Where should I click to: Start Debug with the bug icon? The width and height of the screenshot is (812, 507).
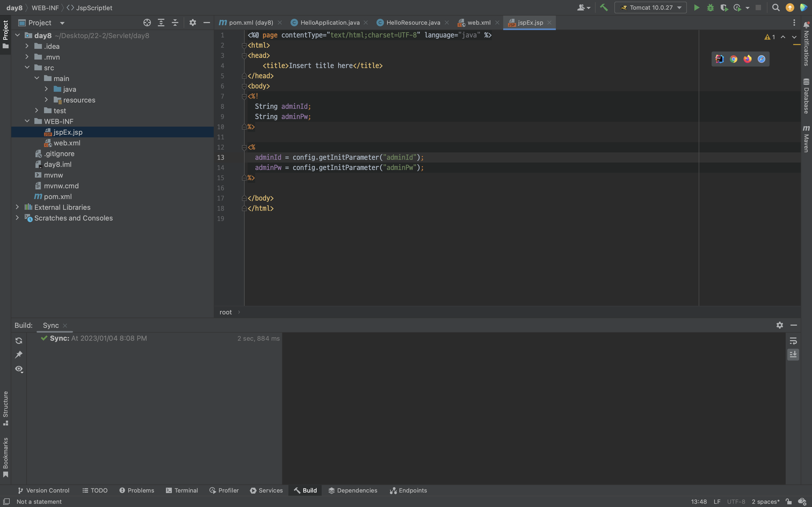[710, 8]
